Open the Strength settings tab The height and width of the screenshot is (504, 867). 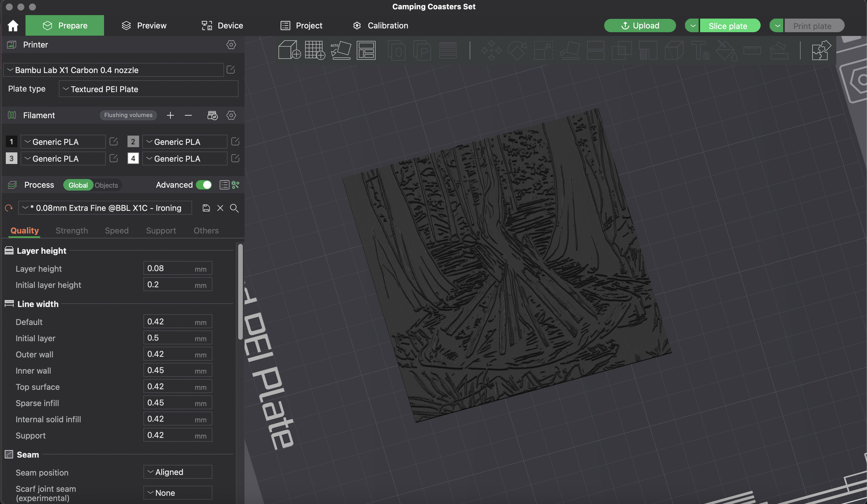click(x=72, y=230)
